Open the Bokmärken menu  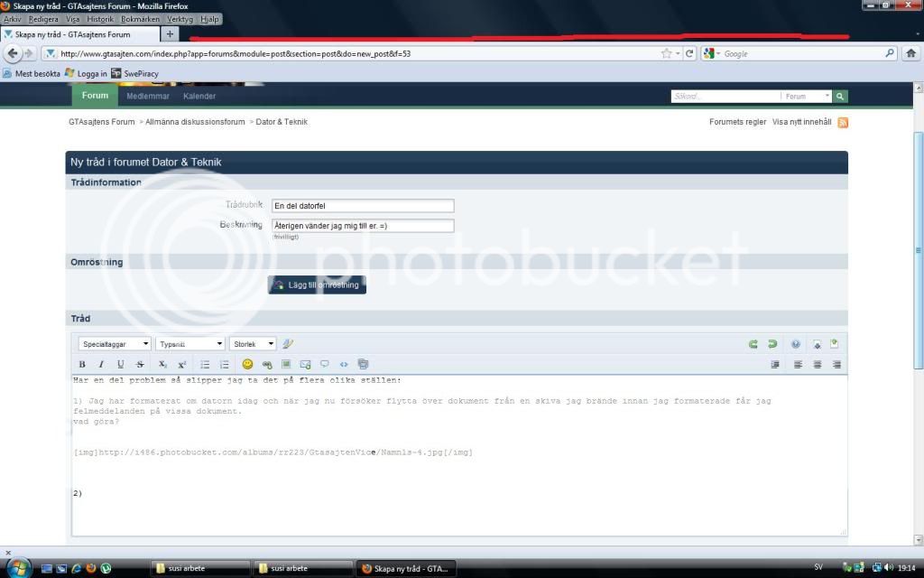tap(140, 19)
